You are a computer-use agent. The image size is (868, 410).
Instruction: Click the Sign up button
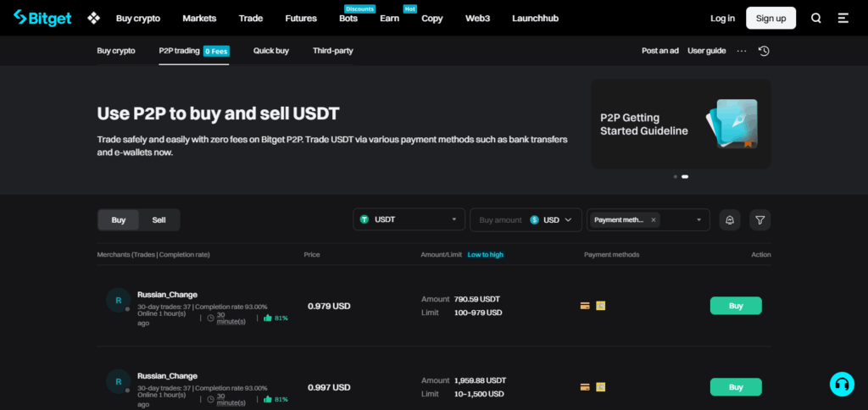click(771, 19)
